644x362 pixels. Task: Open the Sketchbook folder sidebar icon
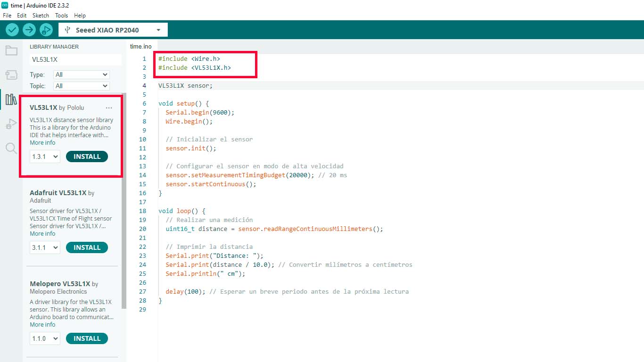click(11, 50)
